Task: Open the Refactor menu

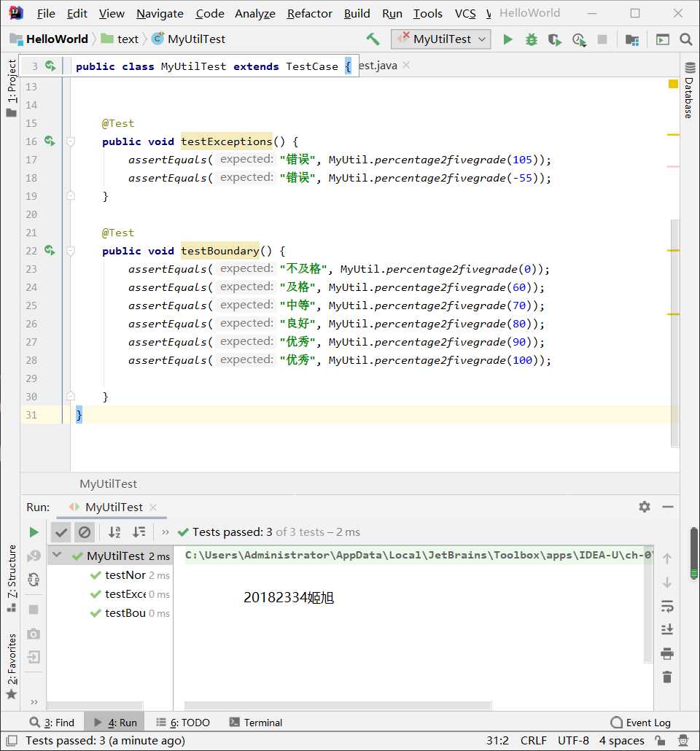Action: (x=309, y=13)
